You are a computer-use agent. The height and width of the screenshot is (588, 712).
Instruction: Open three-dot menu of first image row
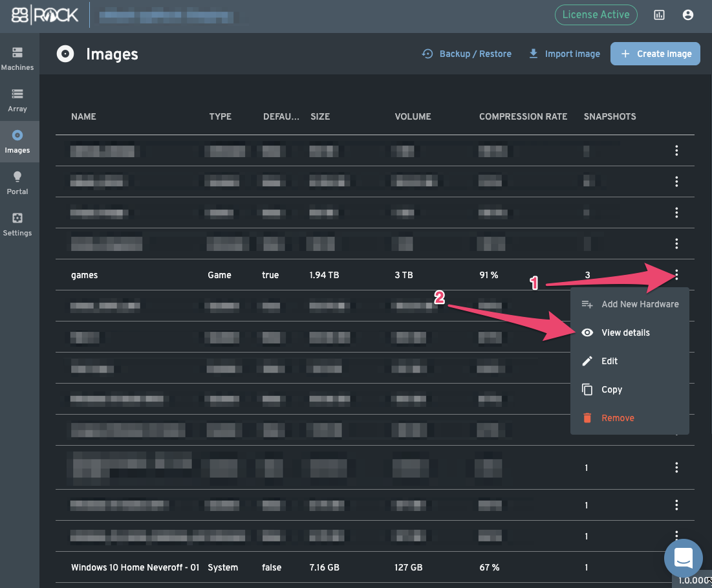tap(676, 150)
